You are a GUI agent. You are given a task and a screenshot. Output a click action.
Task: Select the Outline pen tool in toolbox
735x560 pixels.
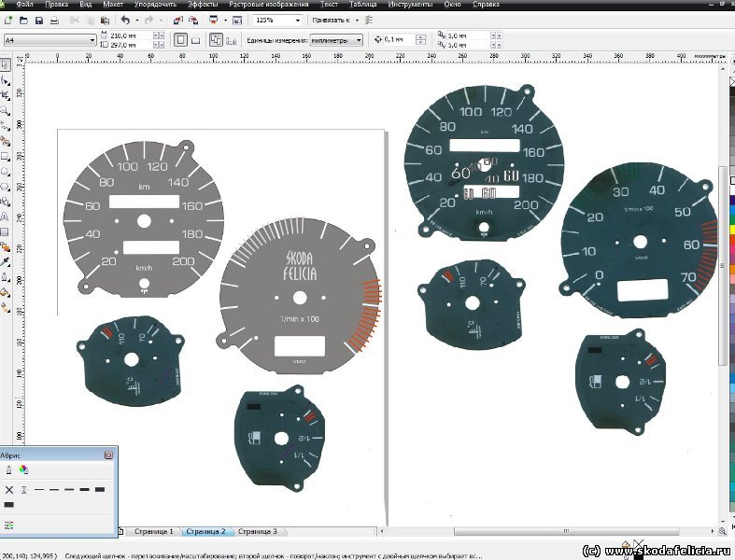coord(5,277)
